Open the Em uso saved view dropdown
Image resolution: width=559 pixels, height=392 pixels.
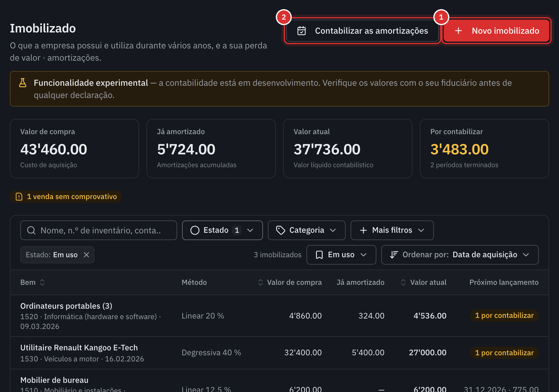tap(341, 255)
